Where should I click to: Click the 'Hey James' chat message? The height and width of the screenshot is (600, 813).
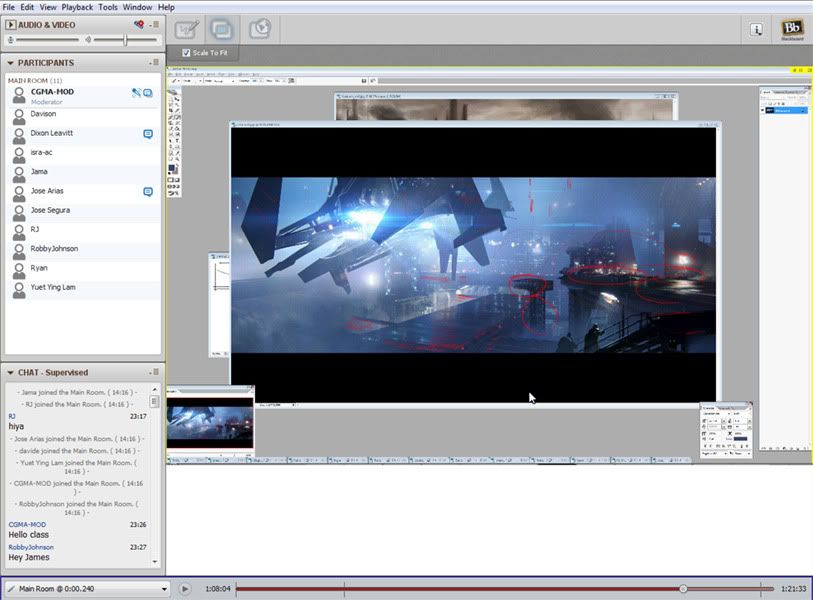(x=29, y=557)
